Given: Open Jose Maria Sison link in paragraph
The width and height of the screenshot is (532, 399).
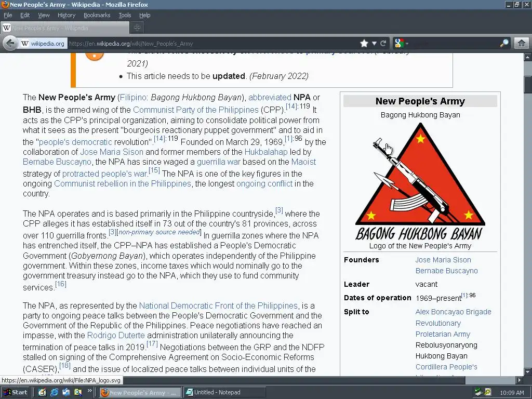Looking at the screenshot, I should 112,152.
